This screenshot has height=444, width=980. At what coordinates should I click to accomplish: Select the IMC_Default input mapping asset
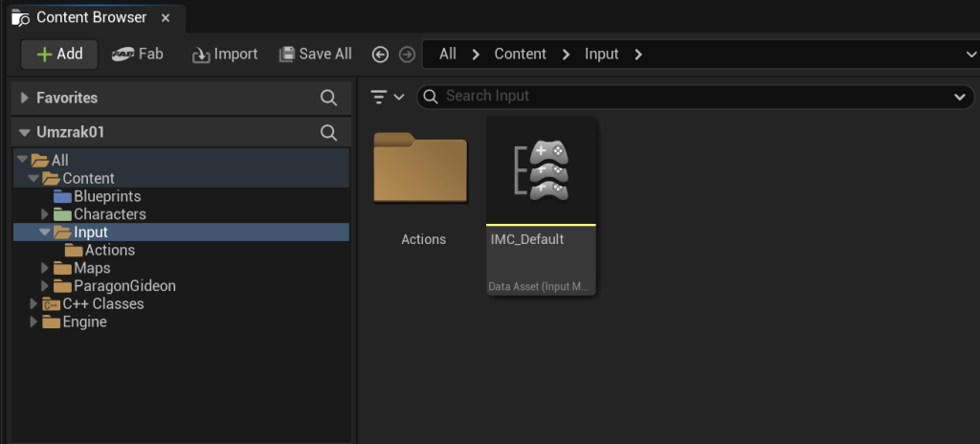coord(542,206)
